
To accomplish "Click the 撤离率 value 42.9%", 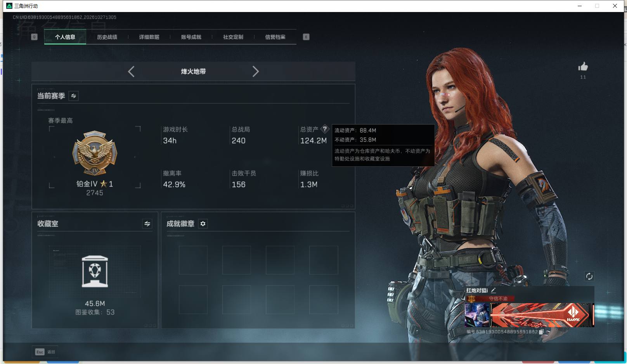I will [174, 185].
